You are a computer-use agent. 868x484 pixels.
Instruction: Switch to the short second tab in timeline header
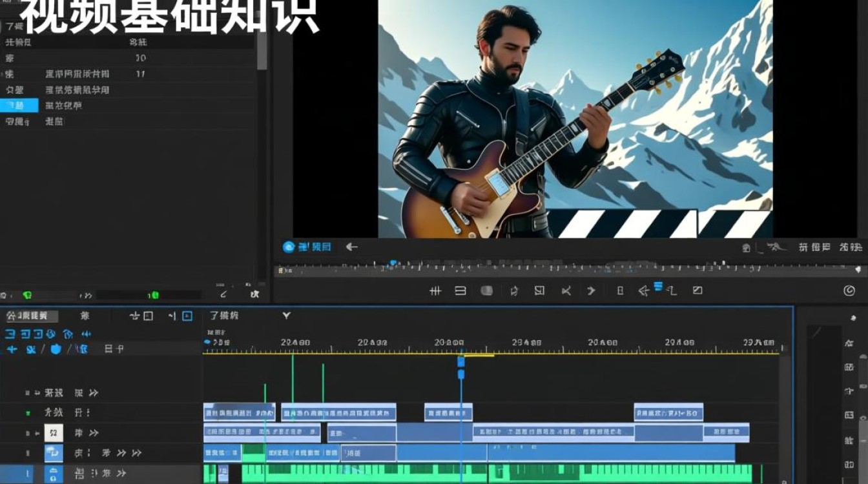point(85,316)
